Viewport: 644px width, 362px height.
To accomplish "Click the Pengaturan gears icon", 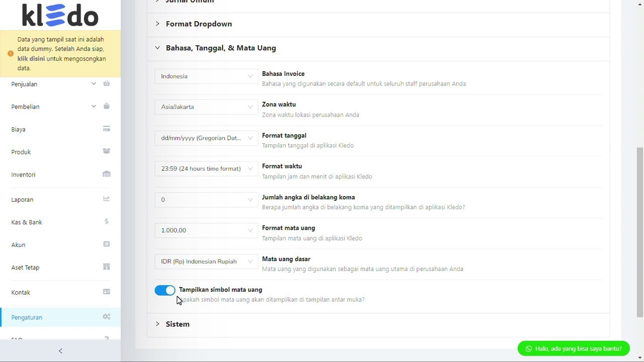I will (107, 317).
